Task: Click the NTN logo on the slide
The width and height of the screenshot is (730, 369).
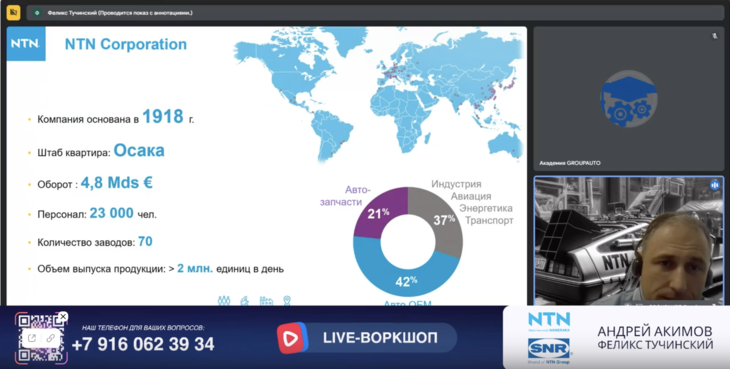Action: (x=26, y=44)
